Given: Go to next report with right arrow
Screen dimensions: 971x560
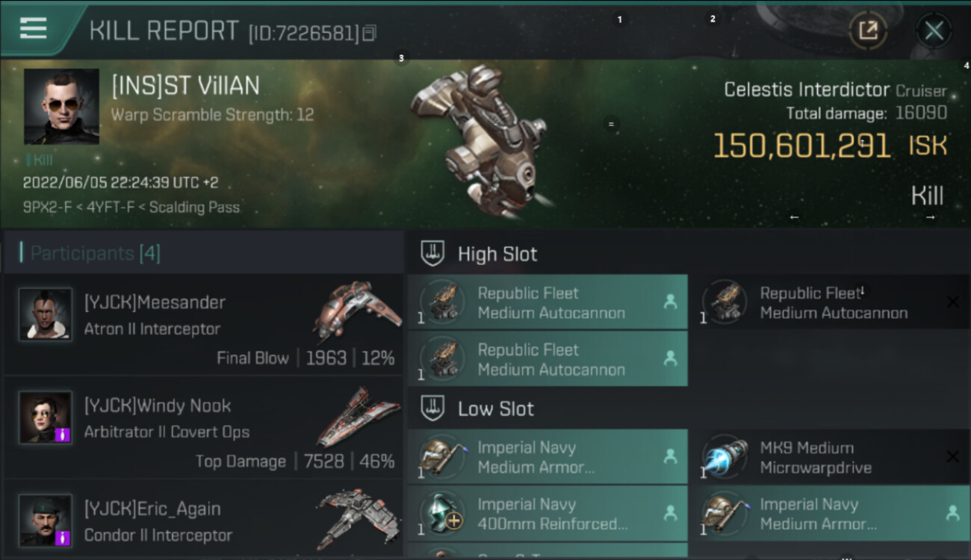Looking at the screenshot, I should [x=930, y=217].
